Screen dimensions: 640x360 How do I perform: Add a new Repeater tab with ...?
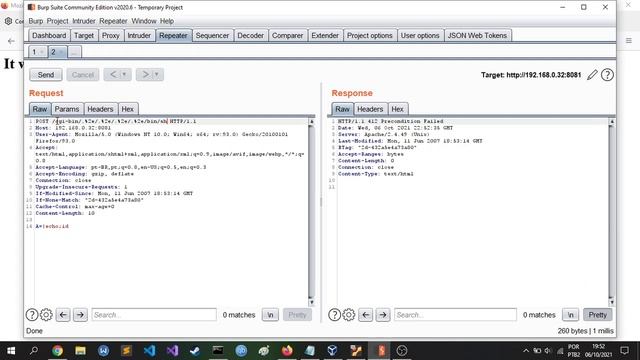(x=73, y=52)
